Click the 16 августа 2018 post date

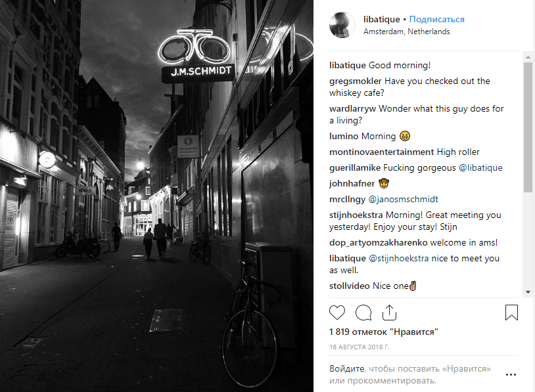pyautogui.click(x=360, y=347)
